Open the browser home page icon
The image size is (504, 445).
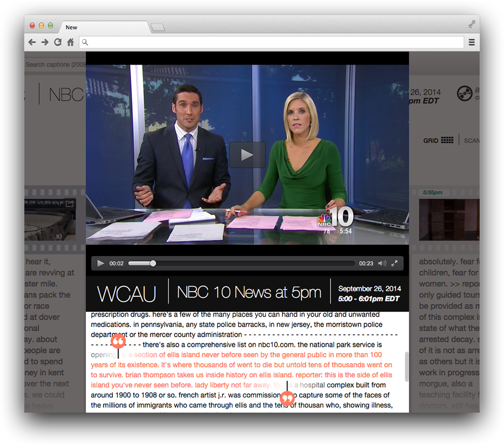(70, 42)
